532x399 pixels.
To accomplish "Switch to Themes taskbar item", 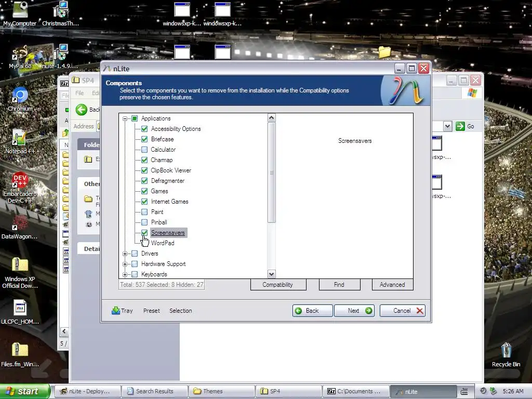I will (x=222, y=391).
